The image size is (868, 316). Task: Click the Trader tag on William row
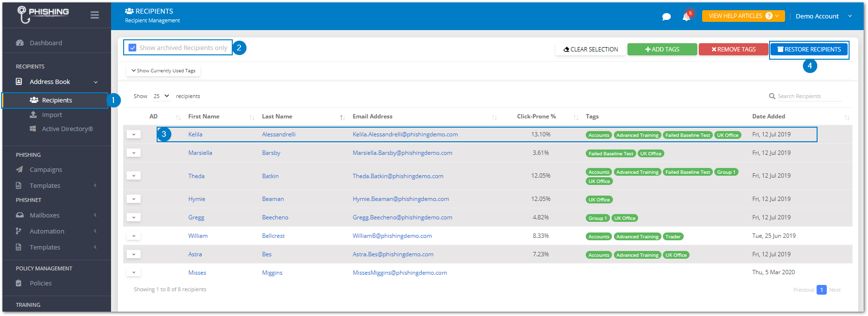(673, 236)
